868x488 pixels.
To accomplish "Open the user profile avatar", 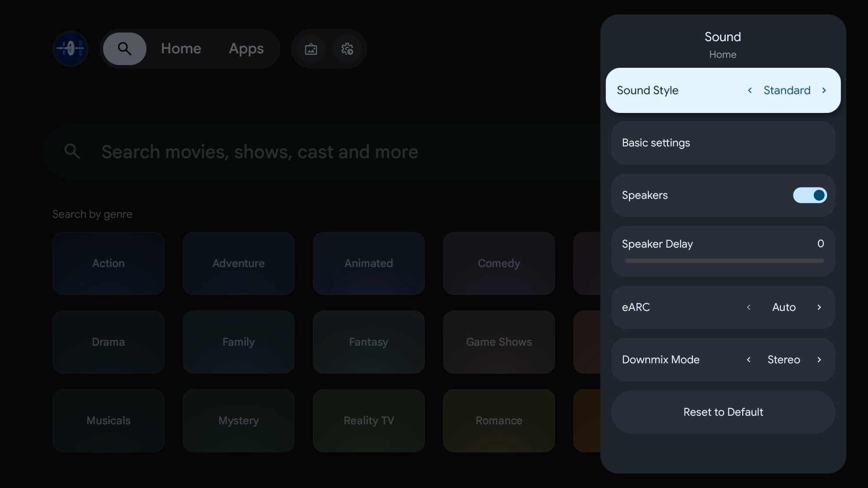I will [x=70, y=48].
